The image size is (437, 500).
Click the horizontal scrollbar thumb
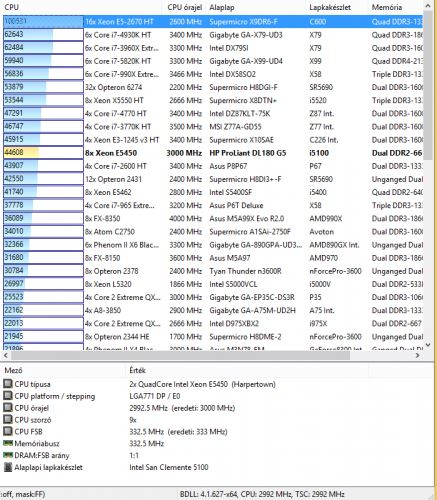click(x=180, y=355)
